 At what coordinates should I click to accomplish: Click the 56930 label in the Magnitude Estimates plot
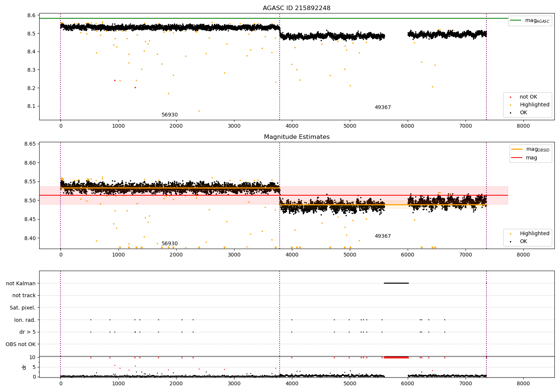coord(169,244)
